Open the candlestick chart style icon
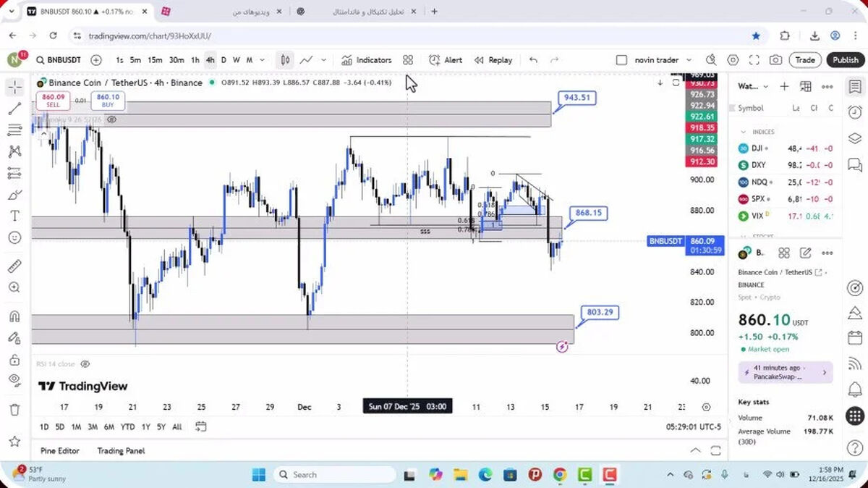Viewport: 868px width, 488px height. [285, 60]
